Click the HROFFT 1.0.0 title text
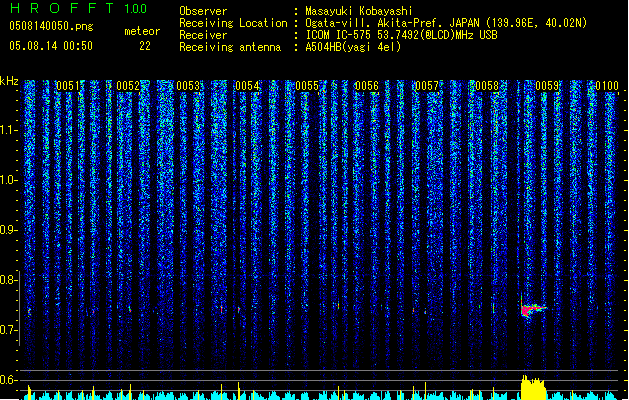 tap(79, 8)
